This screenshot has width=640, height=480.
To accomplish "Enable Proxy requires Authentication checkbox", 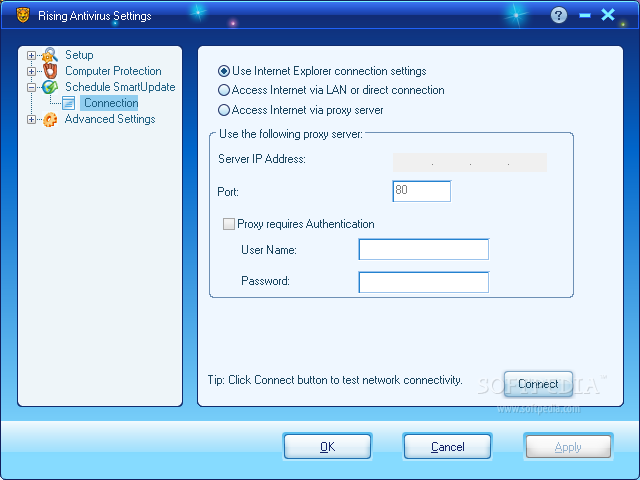I will (229, 224).
